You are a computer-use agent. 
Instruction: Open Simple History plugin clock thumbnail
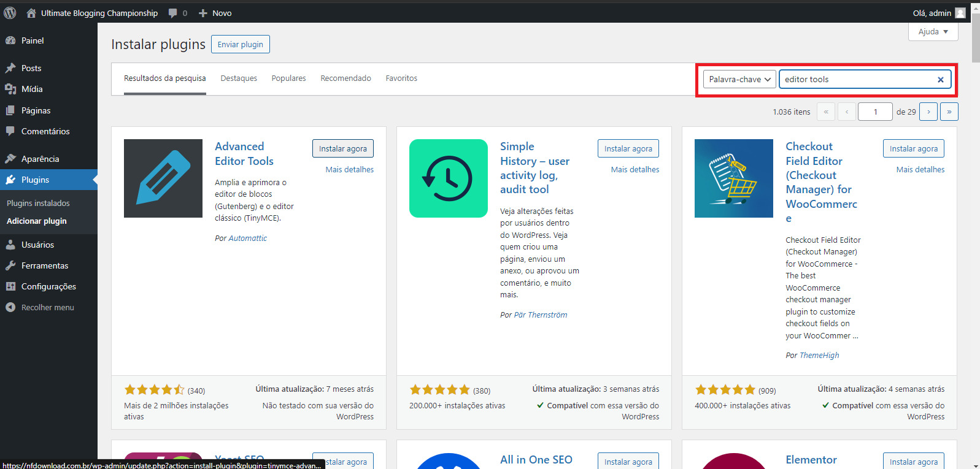[449, 178]
